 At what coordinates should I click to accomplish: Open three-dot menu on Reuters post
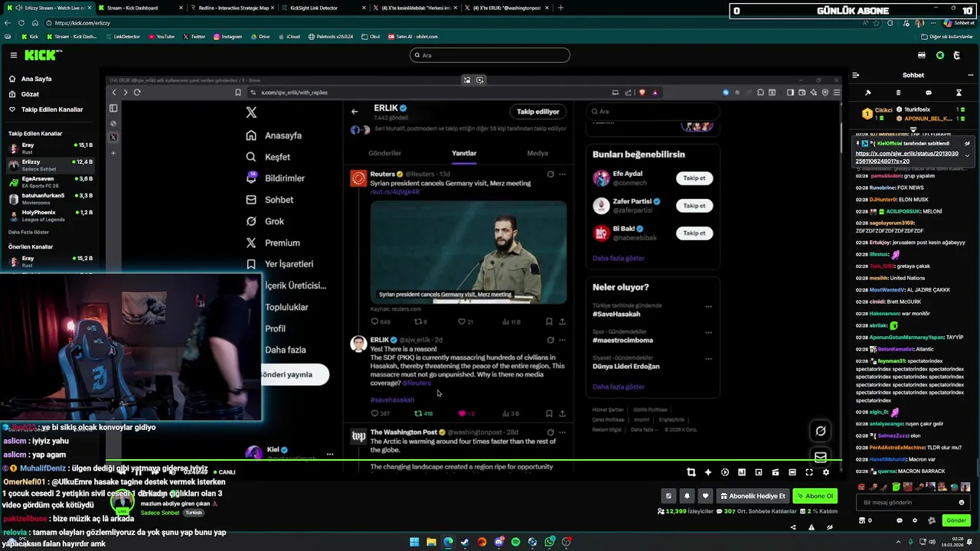[x=562, y=174]
